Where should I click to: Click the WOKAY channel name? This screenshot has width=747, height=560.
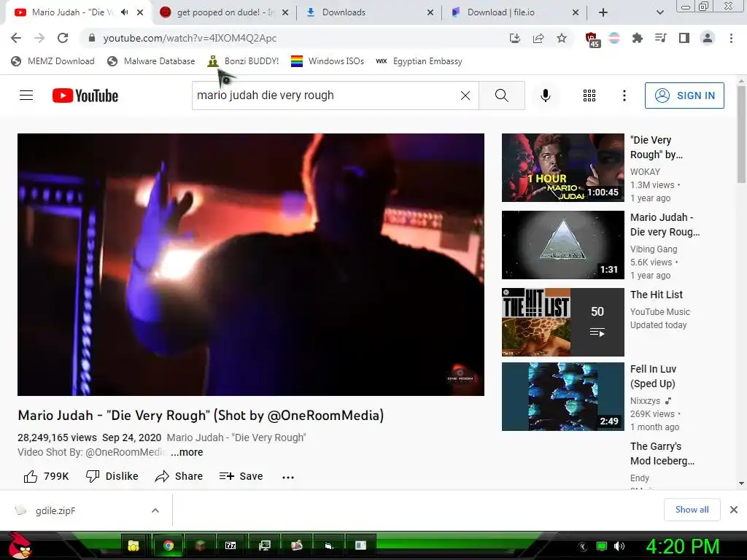[645, 172]
